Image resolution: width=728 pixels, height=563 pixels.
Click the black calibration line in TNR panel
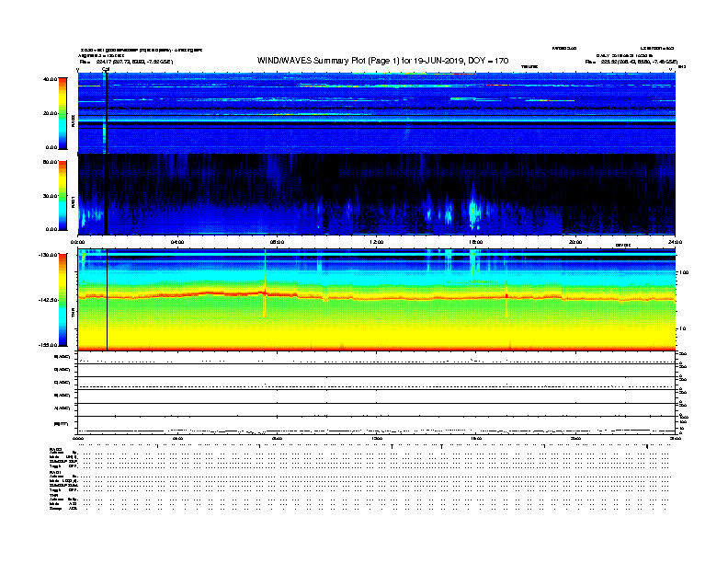pyautogui.click(x=108, y=300)
